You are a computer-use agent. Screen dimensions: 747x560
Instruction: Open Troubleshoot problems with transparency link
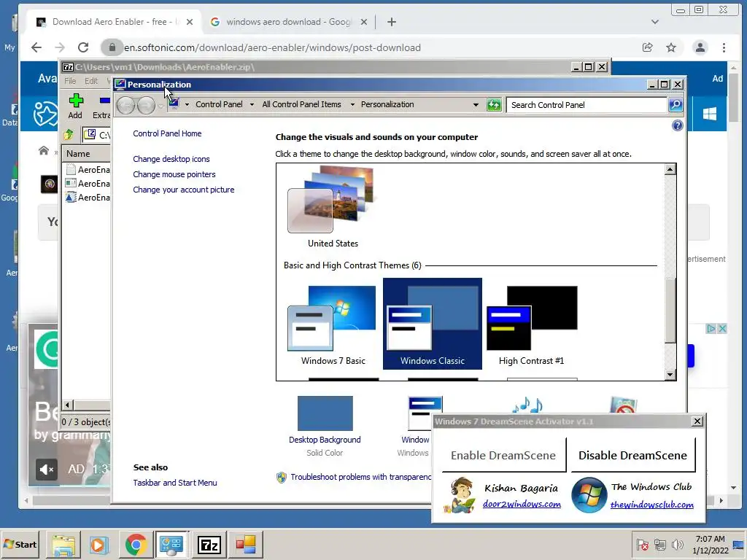click(360, 477)
